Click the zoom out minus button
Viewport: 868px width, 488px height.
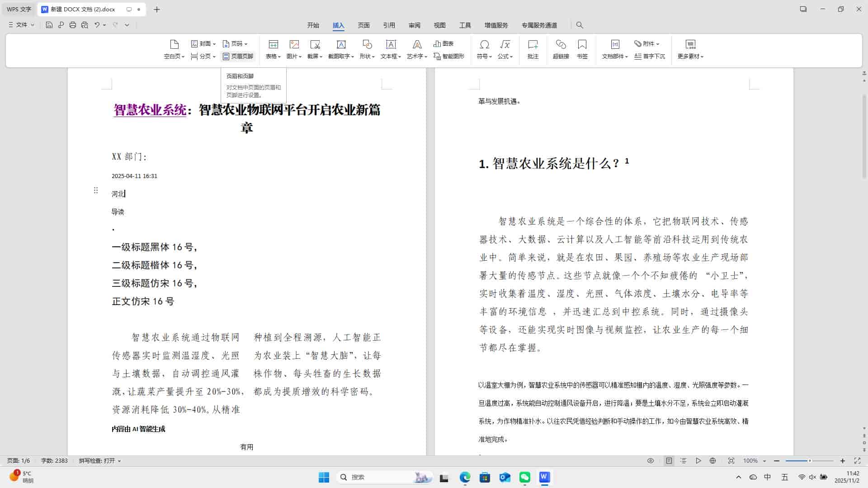click(x=777, y=461)
